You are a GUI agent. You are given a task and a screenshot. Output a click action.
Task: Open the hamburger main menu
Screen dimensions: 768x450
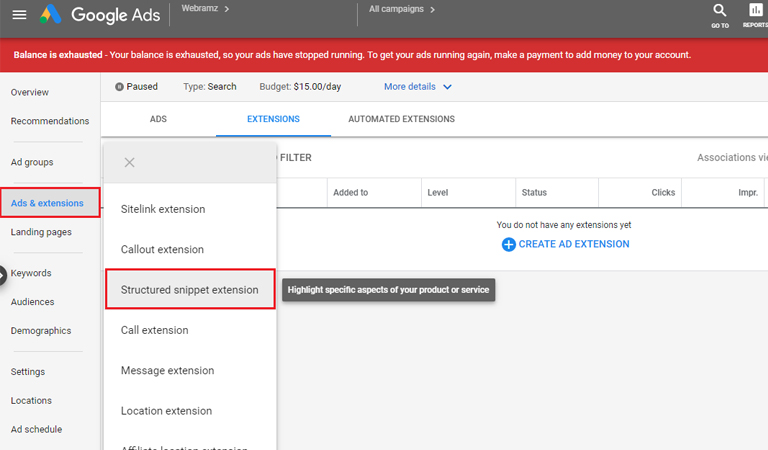(20, 15)
